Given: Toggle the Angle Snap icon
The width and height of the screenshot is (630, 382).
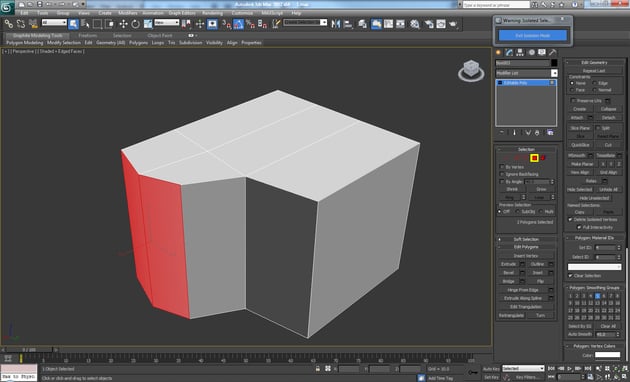Looking at the screenshot, I should [x=238, y=24].
